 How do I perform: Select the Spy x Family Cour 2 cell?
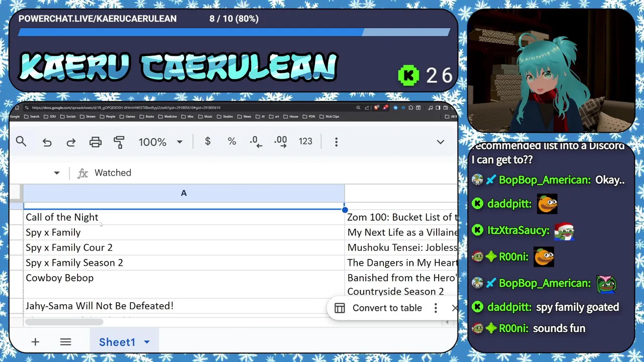tap(184, 247)
